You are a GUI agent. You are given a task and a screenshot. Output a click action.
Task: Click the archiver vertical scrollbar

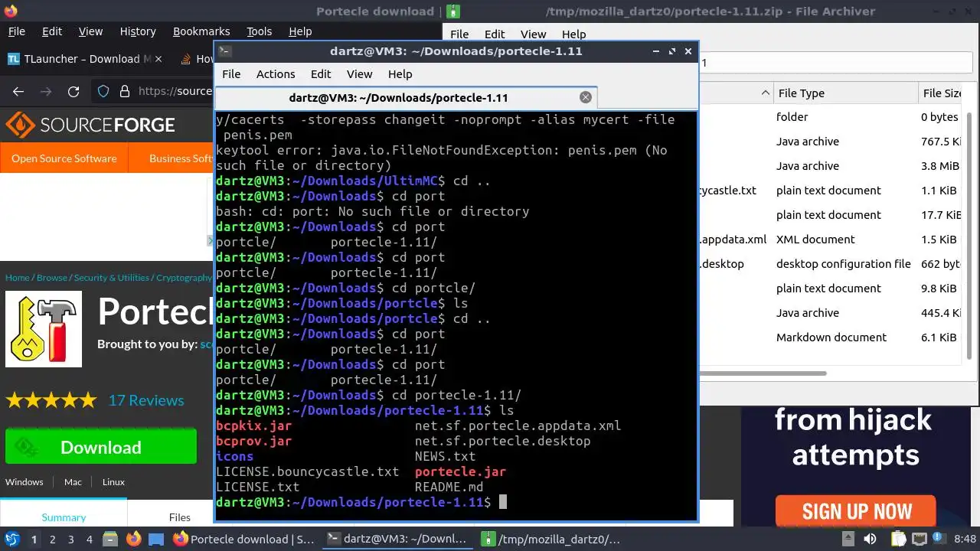coord(969,237)
